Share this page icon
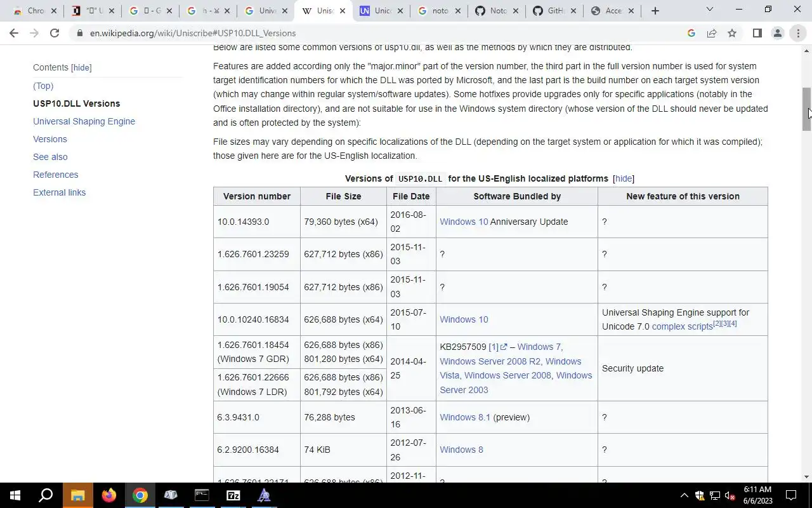This screenshot has width=812, height=508. coord(712,33)
